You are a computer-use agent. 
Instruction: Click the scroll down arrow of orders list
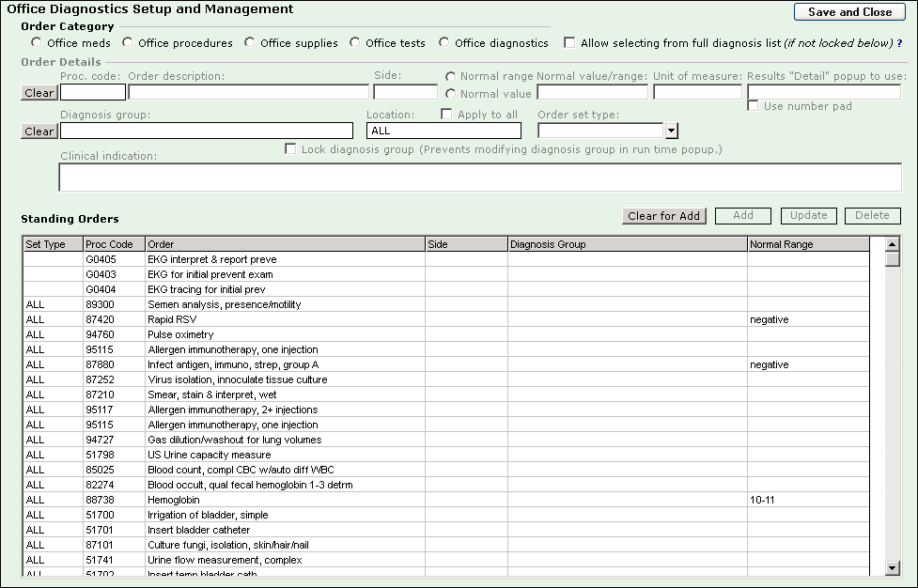click(x=893, y=567)
